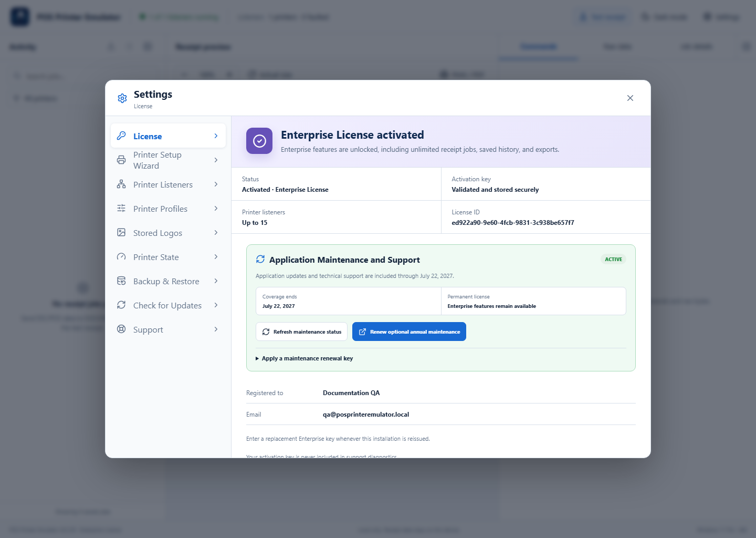756x538 pixels.
Task: Renew optional annual maintenance
Action: [x=409, y=332]
